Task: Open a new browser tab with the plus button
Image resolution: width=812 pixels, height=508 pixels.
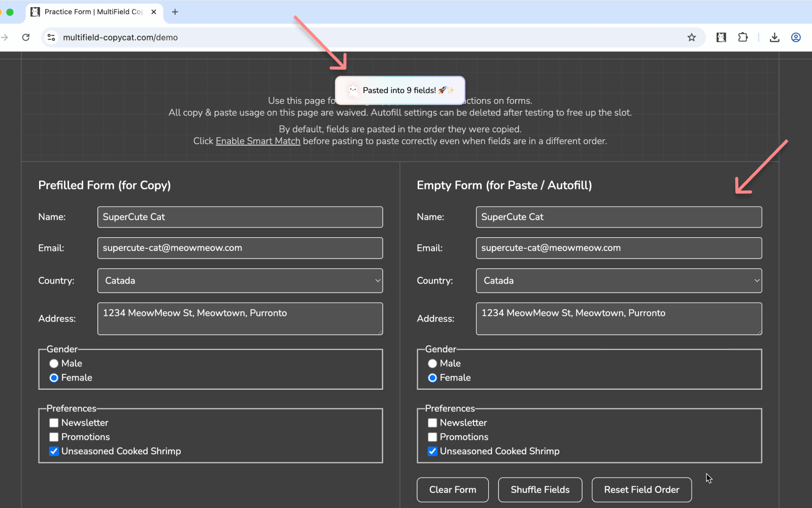Action: pos(175,11)
